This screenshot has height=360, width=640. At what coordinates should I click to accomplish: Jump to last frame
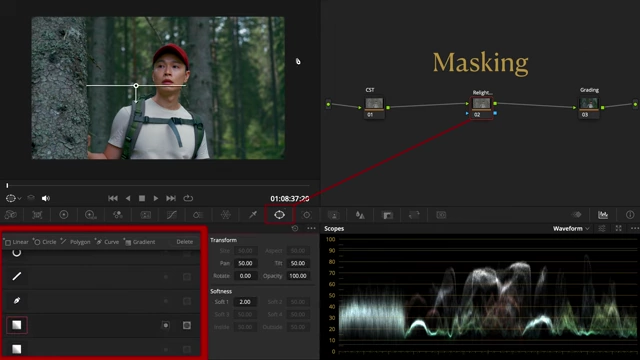[x=171, y=198]
